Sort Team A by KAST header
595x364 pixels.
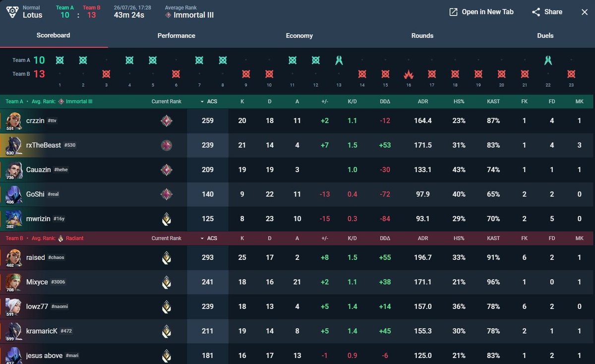click(x=493, y=101)
